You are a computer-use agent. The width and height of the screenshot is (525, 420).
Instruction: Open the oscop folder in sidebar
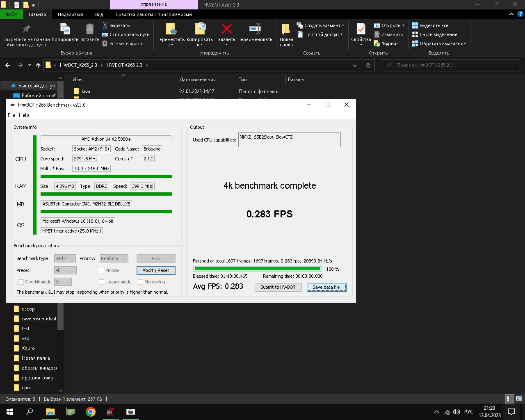tap(28, 309)
